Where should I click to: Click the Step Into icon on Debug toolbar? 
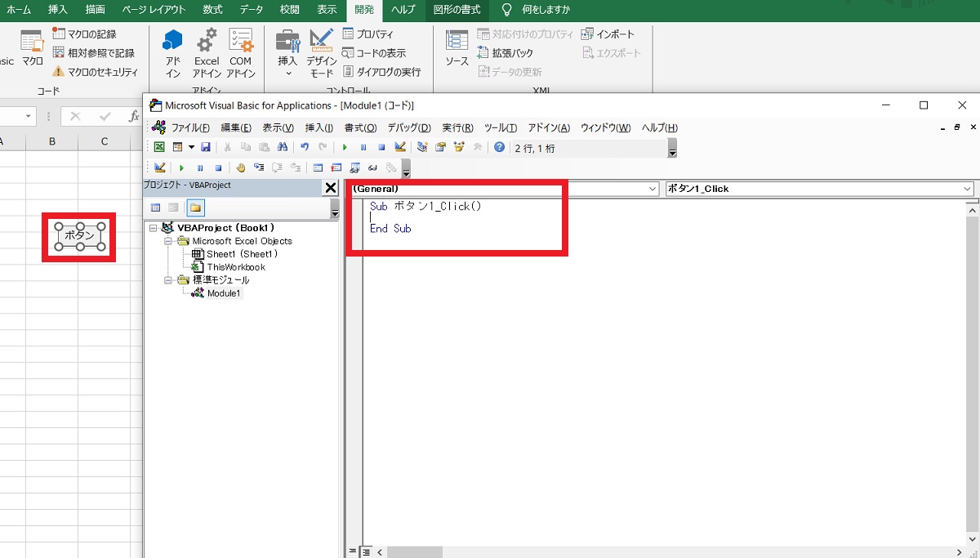point(259,167)
